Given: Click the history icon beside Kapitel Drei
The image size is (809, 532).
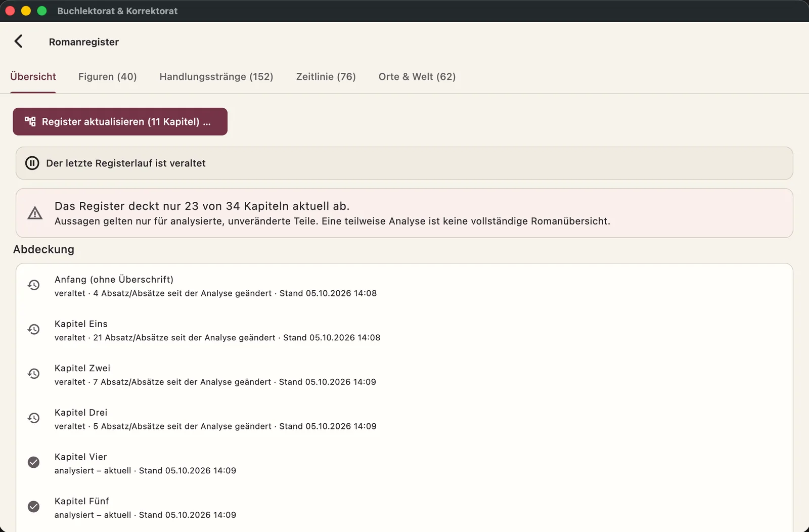Looking at the screenshot, I should [x=34, y=418].
